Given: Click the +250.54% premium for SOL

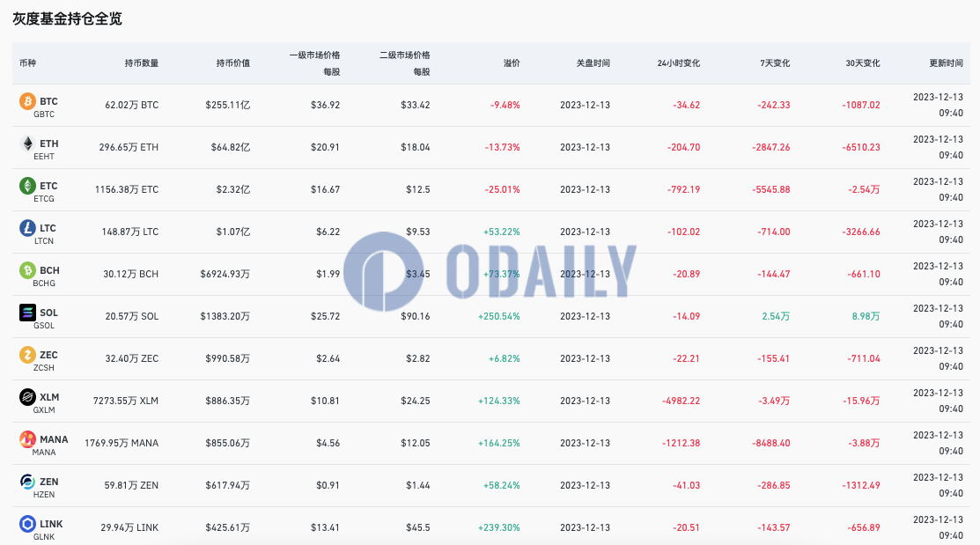Looking at the screenshot, I should [x=498, y=316].
